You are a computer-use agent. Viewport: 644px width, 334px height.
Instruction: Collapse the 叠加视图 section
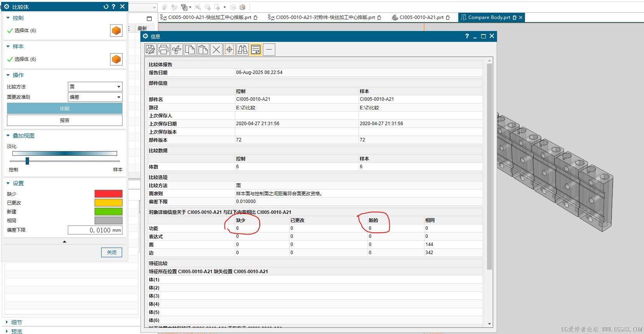(x=8, y=136)
